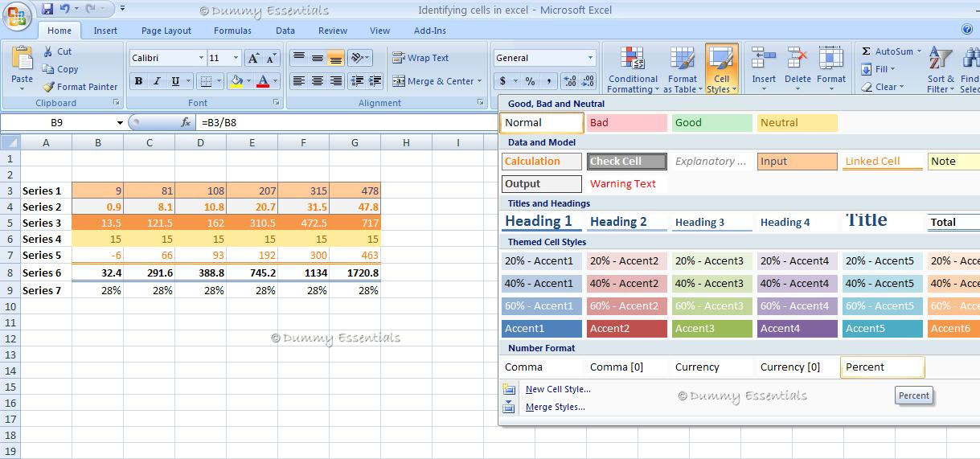This screenshot has width=980, height=459.
Task: Pick the fill color bucket
Action: 236,81
